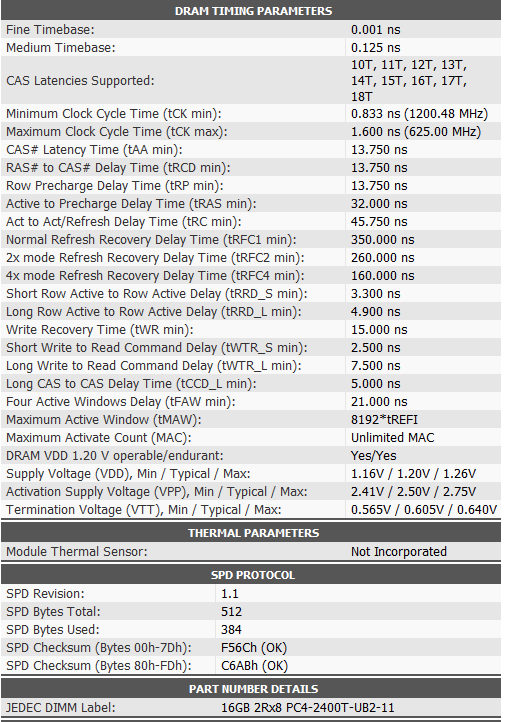Select the JEDEC DIMM Label value text
The height and width of the screenshot is (722, 506).
click(x=308, y=708)
